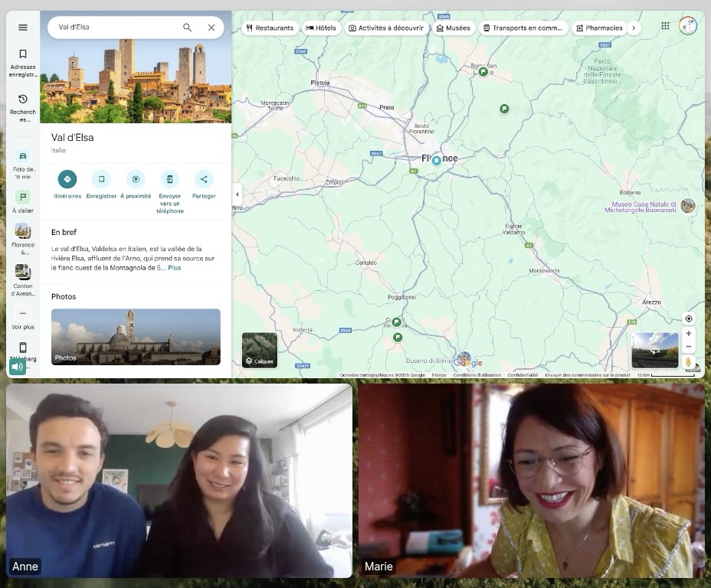Open the Photos thumbnail of Val d'Elsa
711x588 pixels.
[x=136, y=337]
